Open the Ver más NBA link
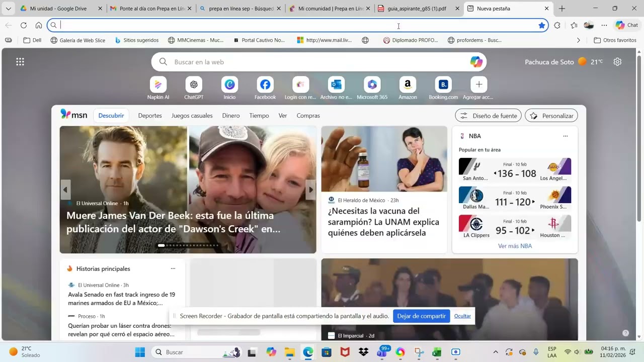Image resolution: width=644 pixels, height=362 pixels. pyautogui.click(x=515, y=246)
